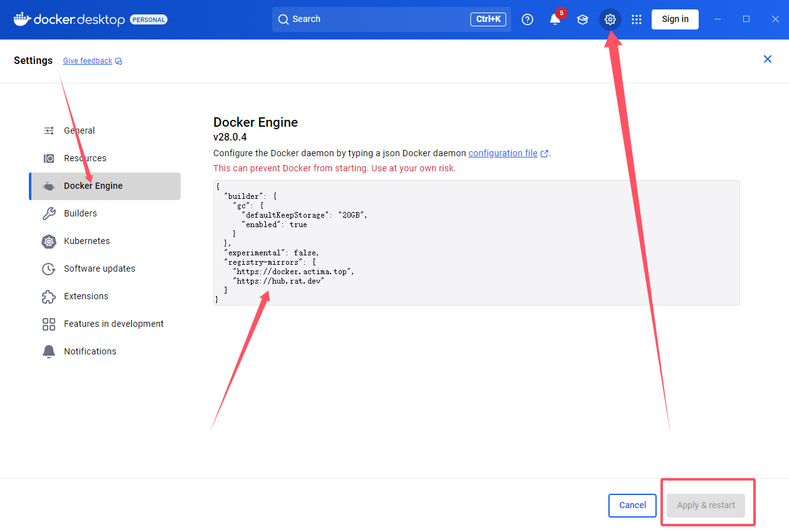
Task: Open notifications bell with 5 badge
Action: pos(555,19)
